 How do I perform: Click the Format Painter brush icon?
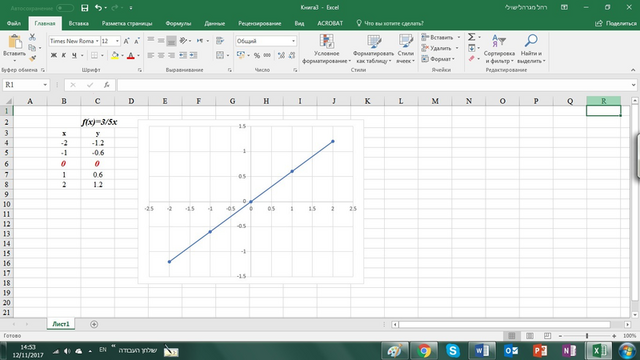(32, 59)
